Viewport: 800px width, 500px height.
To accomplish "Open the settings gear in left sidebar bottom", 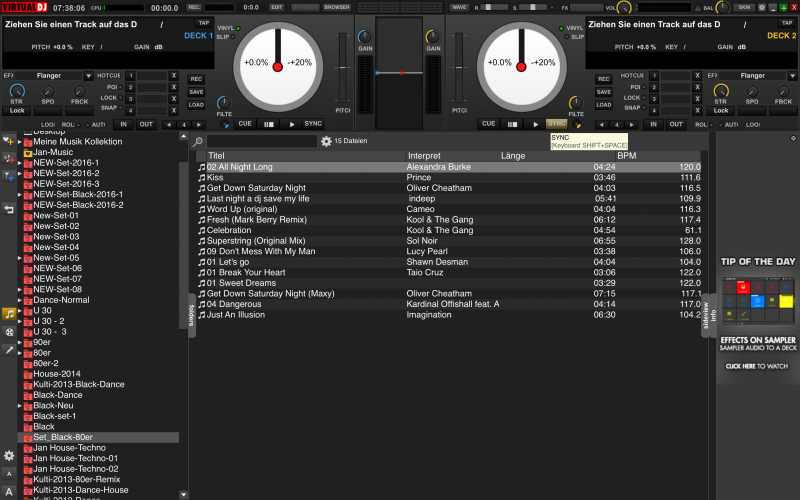I will 9,455.
